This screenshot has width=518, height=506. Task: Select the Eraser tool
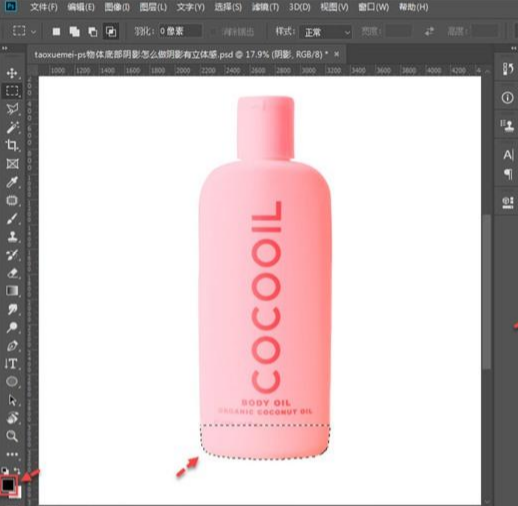(x=12, y=273)
